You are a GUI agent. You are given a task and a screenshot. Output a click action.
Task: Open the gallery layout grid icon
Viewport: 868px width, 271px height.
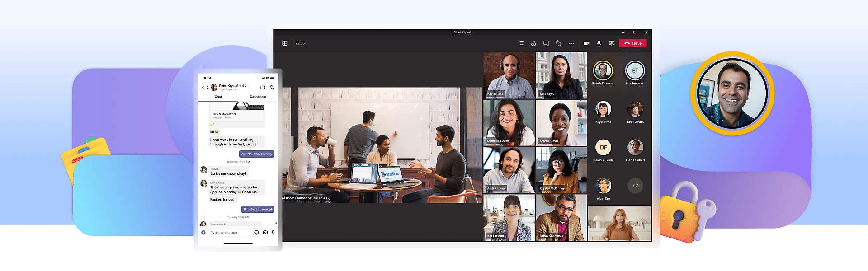(285, 43)
